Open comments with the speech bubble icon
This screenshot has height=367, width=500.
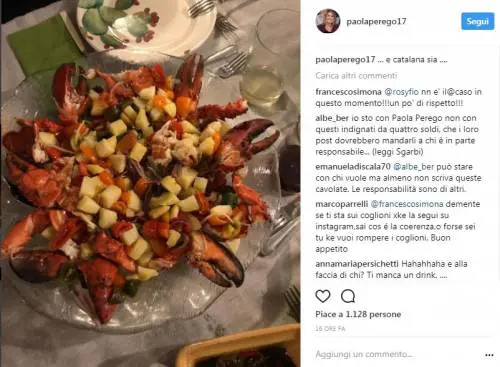pyautogui.click(x=348, y=296)
